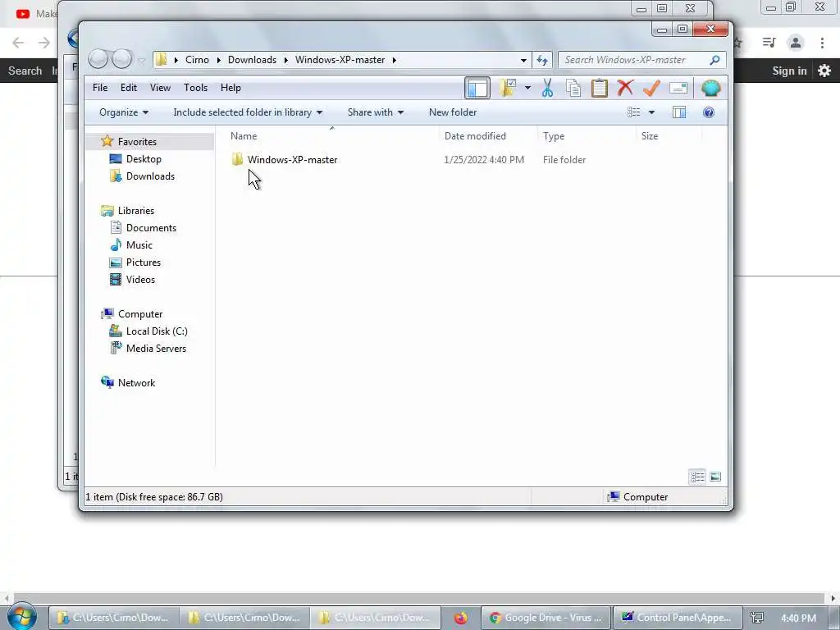Click the blue Help question mark icon
The width and height of the screenshot is (840, 630).
point(708,112)
